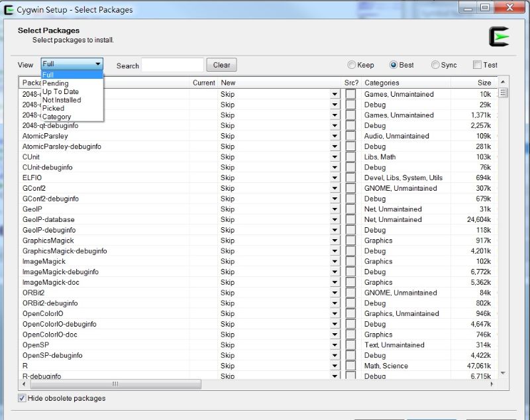Click Text, Unmaintained category text
The width and height of the screenshot is (530, 420).
coord(394,345)
